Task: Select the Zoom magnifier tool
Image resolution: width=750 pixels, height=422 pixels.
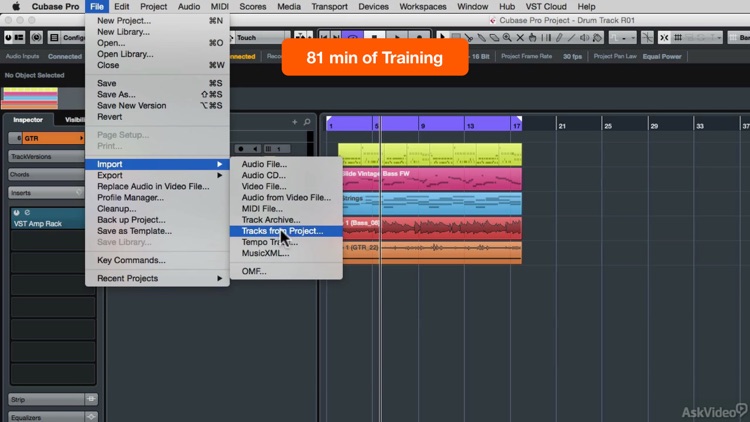Action: click(507, 37)
